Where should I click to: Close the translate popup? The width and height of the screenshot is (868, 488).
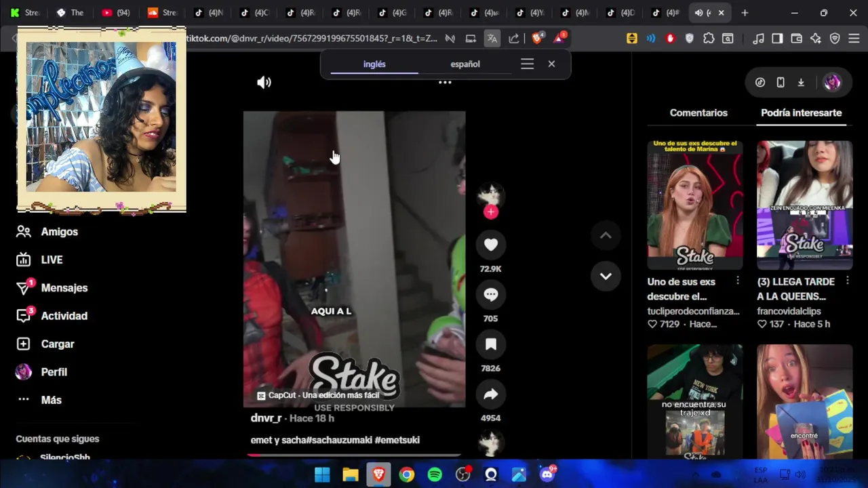[551, 64]
